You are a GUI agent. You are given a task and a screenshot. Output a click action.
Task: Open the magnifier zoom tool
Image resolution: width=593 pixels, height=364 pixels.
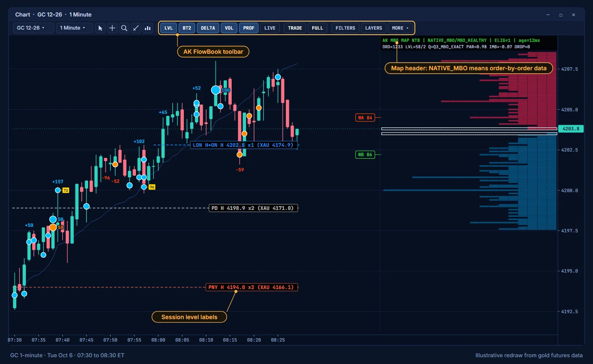click(124, 28)
